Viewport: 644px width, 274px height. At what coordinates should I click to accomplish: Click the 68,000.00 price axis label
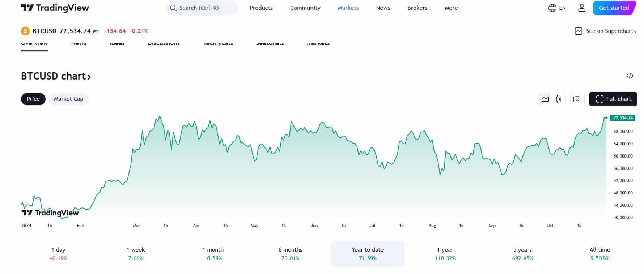point(623,132)
